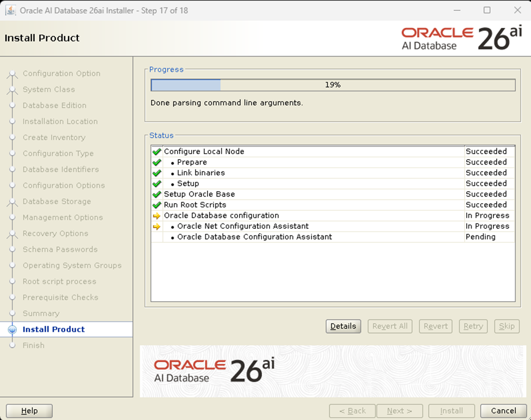Viewport: 531px width, 420px height.
Task: Click the Install Product step bullet in sidebar
Action: pyautogui.click(x=12, y=329)
